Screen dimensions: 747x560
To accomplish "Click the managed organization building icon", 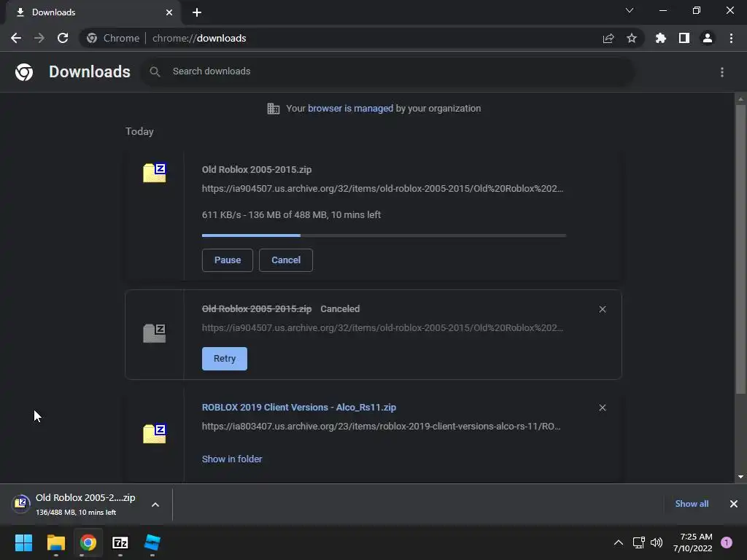I will point(274,109).
